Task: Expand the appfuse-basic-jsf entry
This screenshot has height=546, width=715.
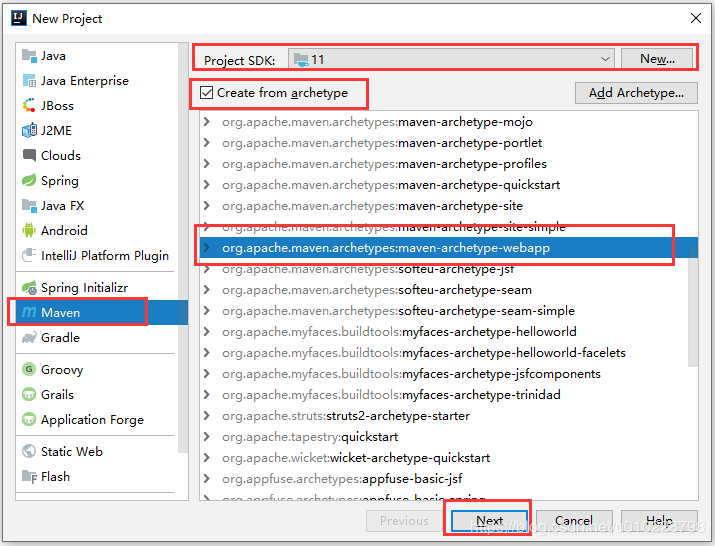Action: 207,478
